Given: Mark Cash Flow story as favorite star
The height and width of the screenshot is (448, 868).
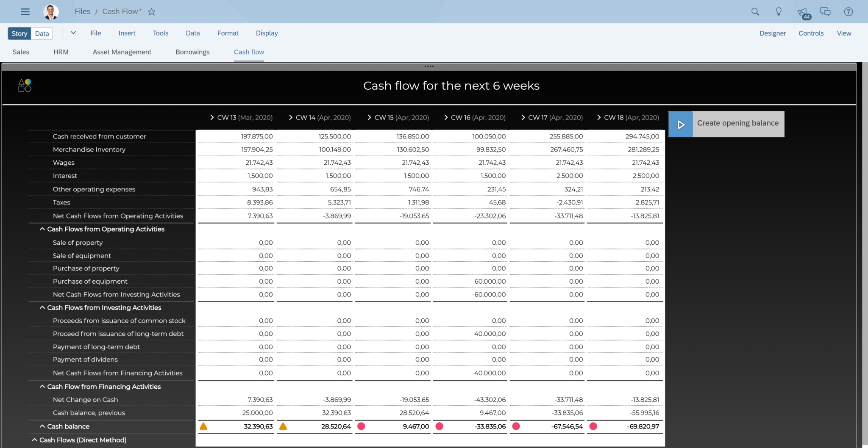Looking at the screenshot, I should 152,12.
